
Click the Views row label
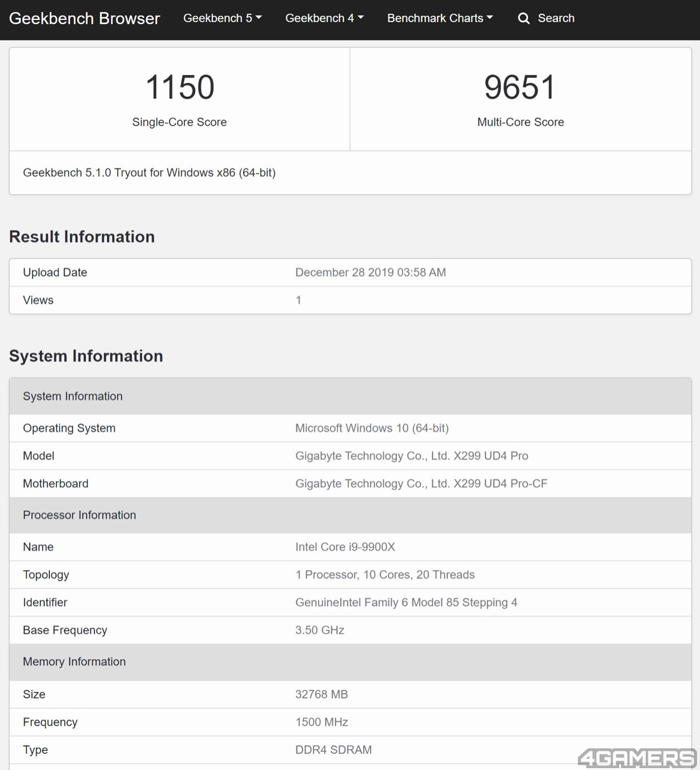[x=38, y=300]
